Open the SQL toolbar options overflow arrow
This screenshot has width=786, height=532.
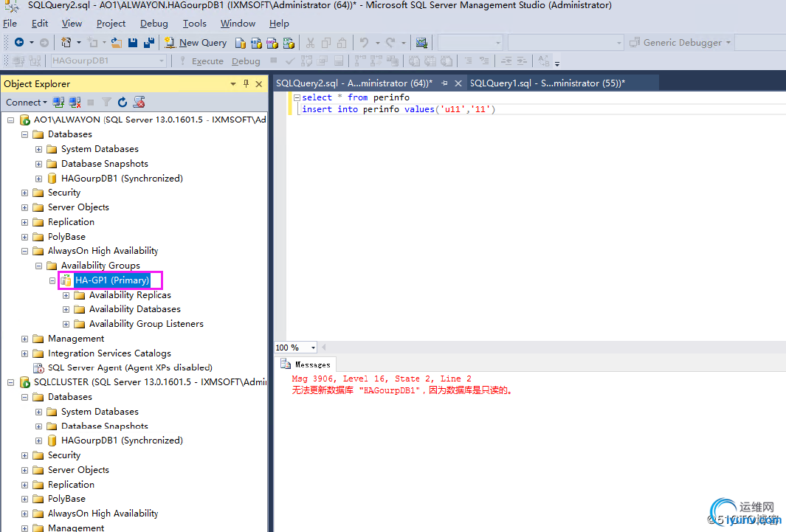pos(557,63)
